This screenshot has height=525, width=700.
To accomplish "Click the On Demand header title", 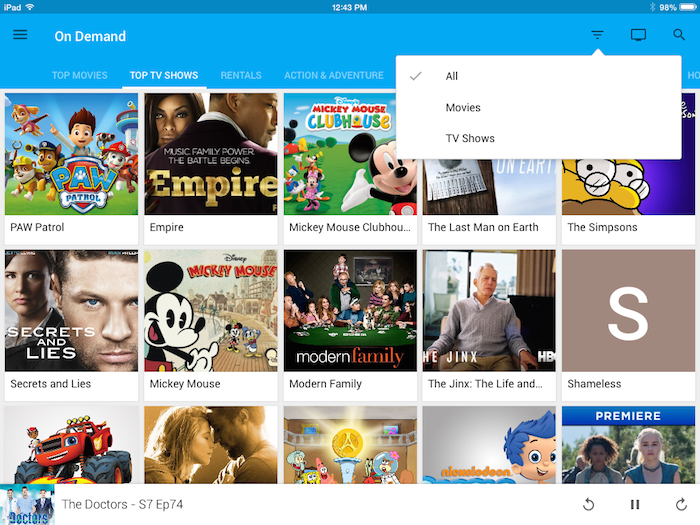I will [x=90, y=36].
